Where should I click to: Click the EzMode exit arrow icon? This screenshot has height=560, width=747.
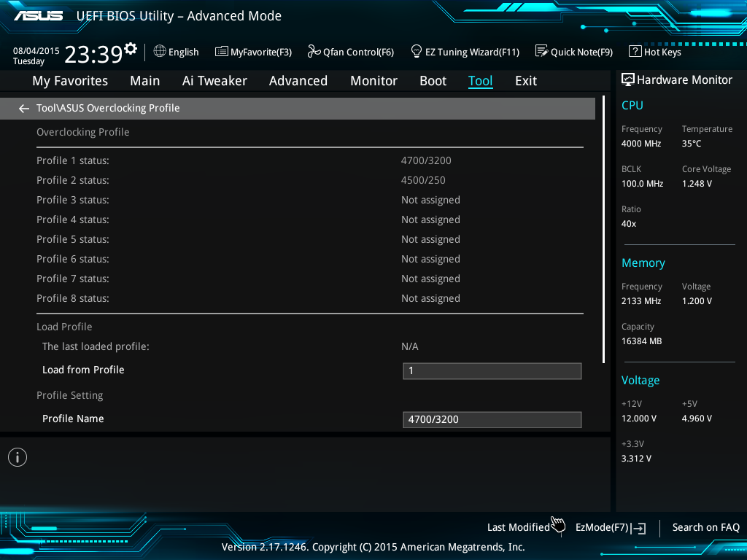(x=638, y=528)
